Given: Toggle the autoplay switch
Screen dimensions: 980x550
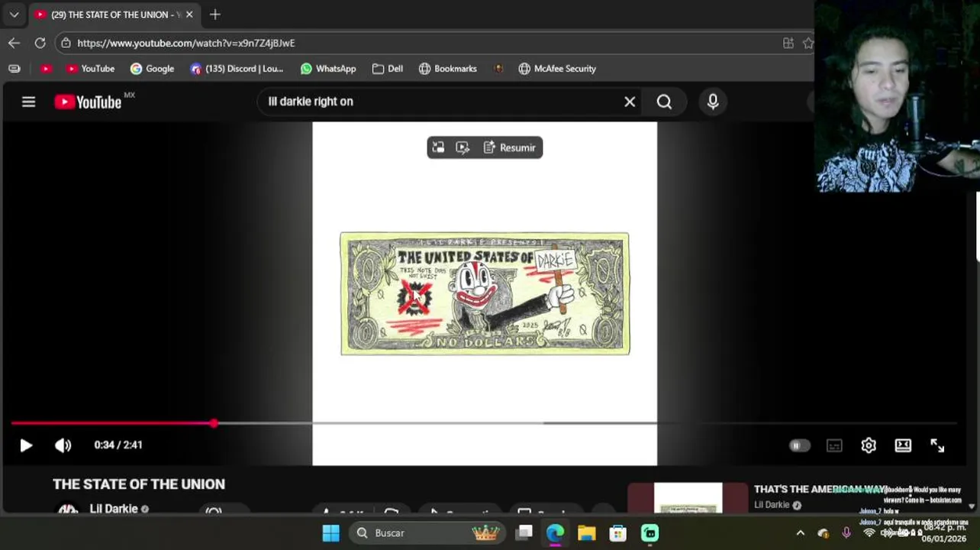Looking at the screenshot, I should (x=799, y=445).
